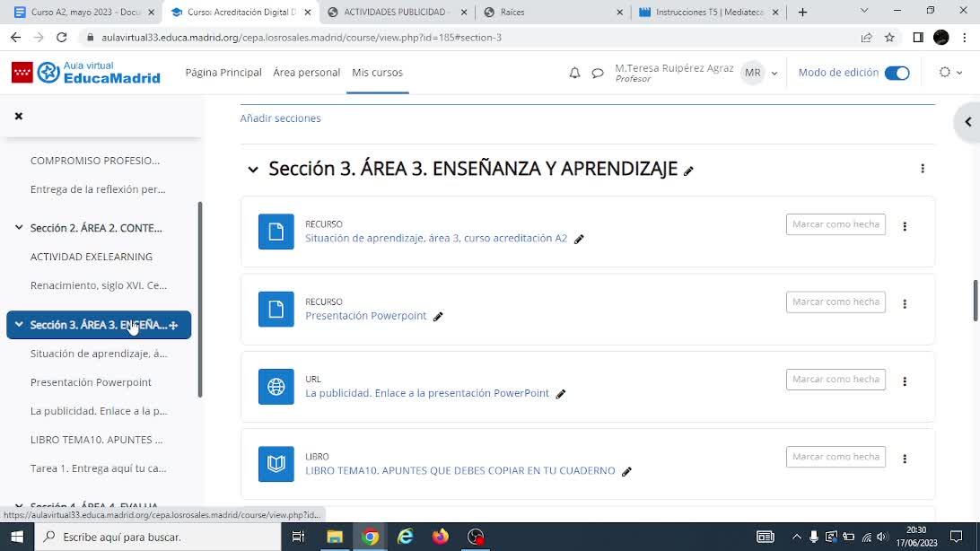Open the block drawer arrow
This screenshot has height=551, width=980.
tap(968, 122)
